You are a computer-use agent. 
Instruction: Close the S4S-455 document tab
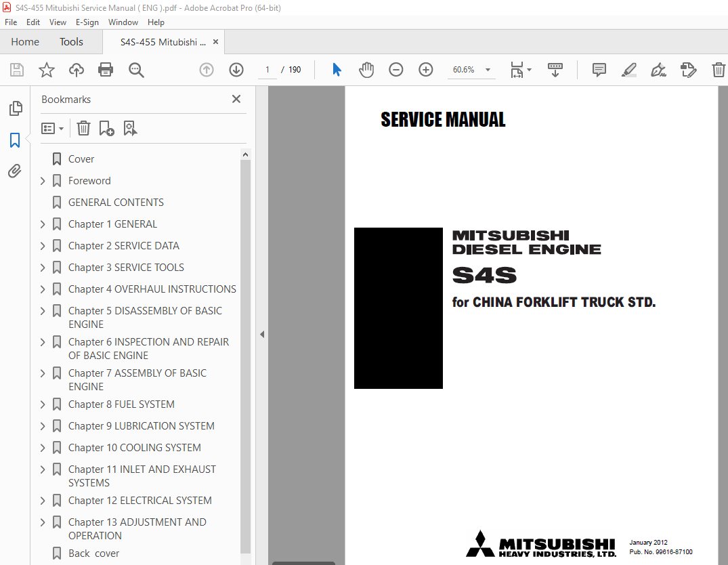[215, 42]
